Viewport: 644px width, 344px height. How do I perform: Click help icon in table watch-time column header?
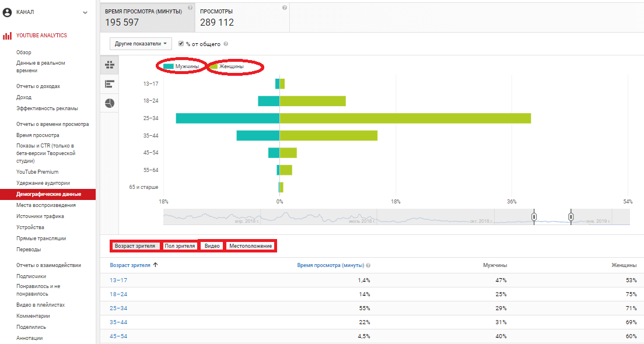368,265
